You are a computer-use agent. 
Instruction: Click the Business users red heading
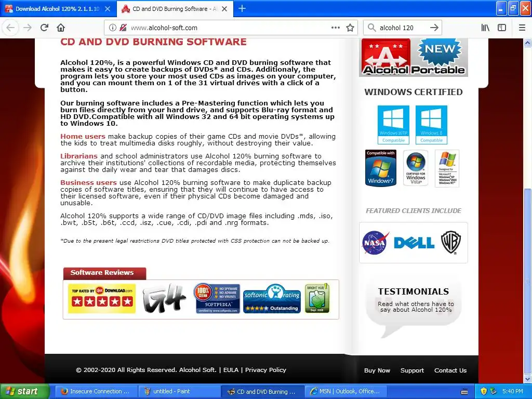pyautogui.click(x=88, y=182)
